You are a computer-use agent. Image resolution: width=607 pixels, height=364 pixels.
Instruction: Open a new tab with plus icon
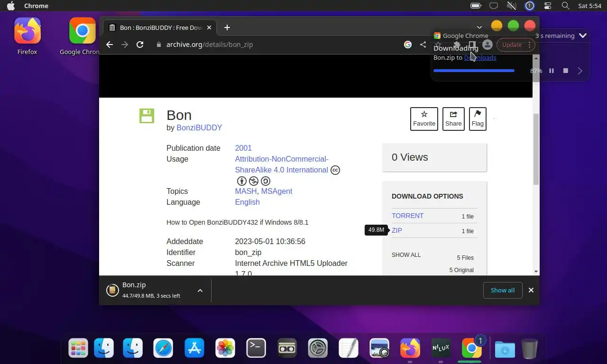click(227, 27)
